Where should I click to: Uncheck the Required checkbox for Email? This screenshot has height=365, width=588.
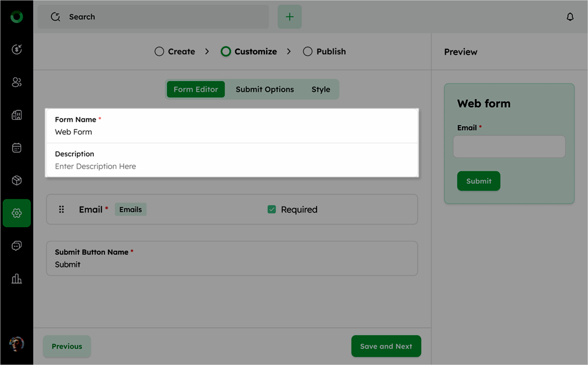(x=271, y=209)
